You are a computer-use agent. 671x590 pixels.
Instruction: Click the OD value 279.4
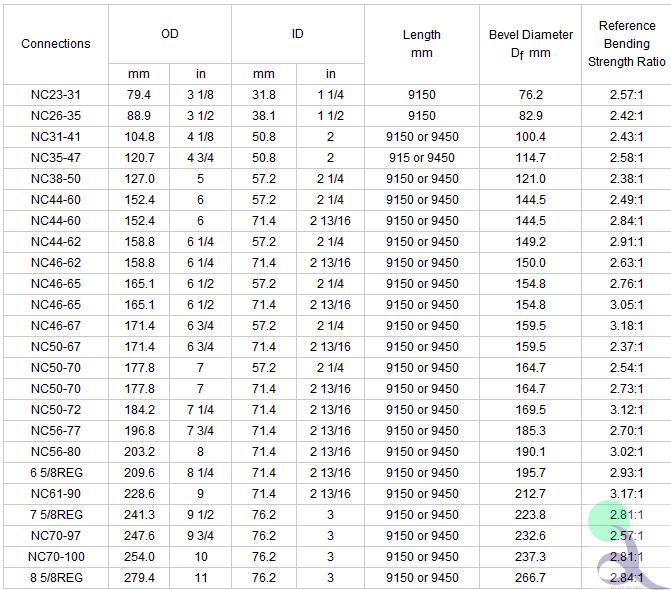(x=139, y=578)
